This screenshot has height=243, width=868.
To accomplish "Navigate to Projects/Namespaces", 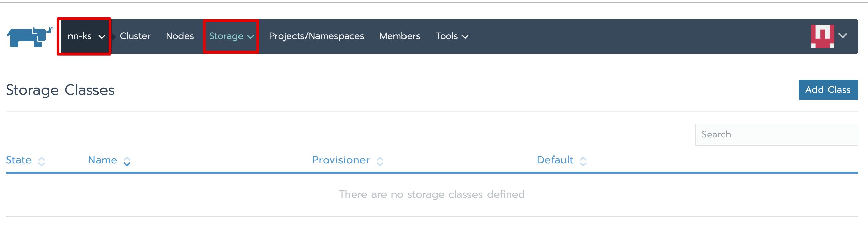I will click(316, 36).
